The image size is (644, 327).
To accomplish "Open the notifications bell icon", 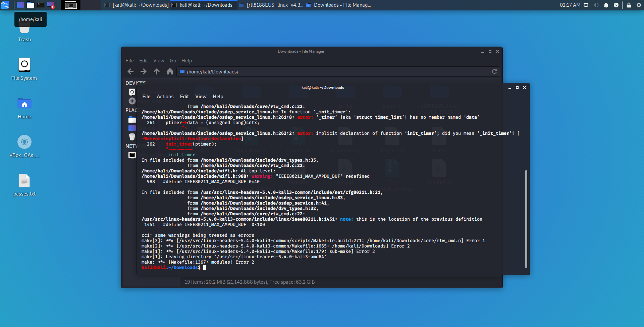I will click(606, 5).
